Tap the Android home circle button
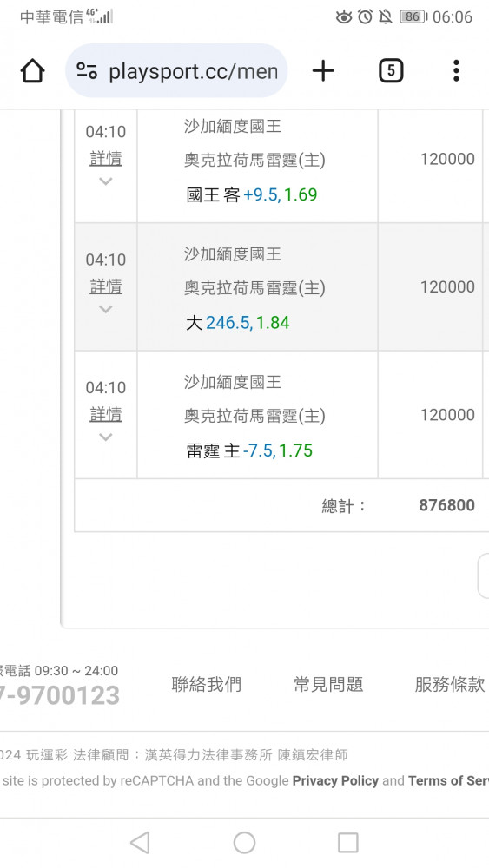 coord(244,843)
